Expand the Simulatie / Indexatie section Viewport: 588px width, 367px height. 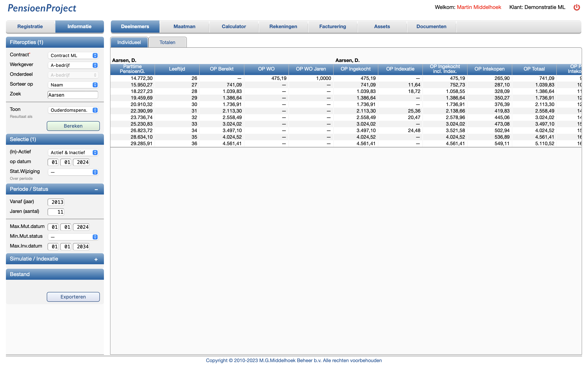pos(96,259)
